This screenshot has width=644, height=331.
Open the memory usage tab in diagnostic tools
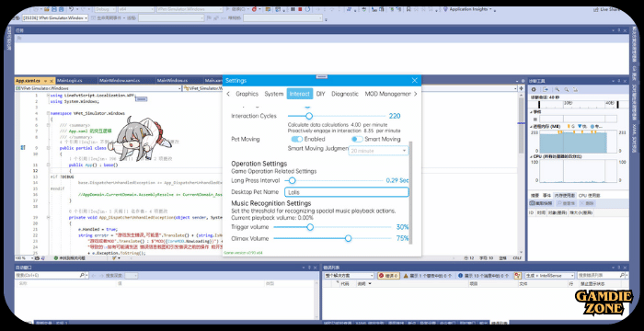[565, 196]
